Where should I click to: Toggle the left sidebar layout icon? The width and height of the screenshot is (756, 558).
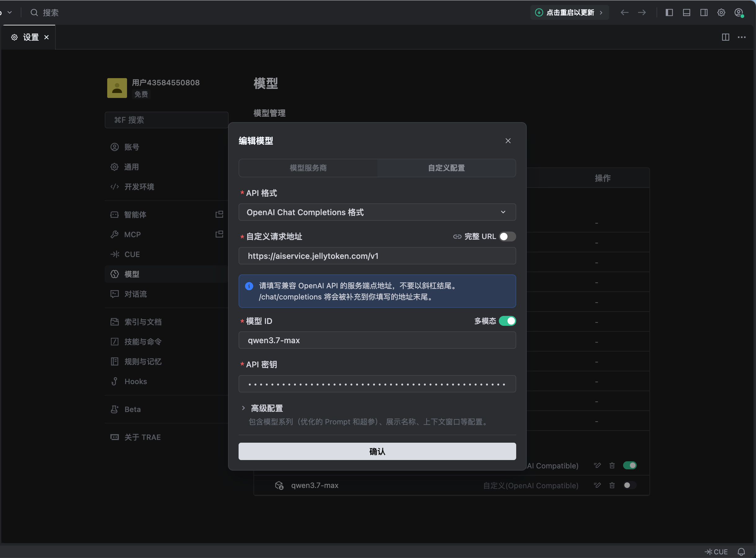pos(669,12)
